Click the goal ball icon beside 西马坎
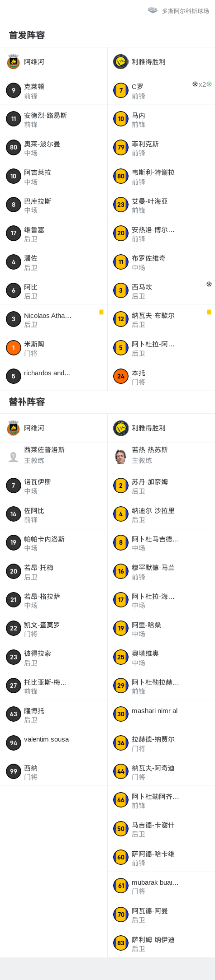 click(209, 284)
